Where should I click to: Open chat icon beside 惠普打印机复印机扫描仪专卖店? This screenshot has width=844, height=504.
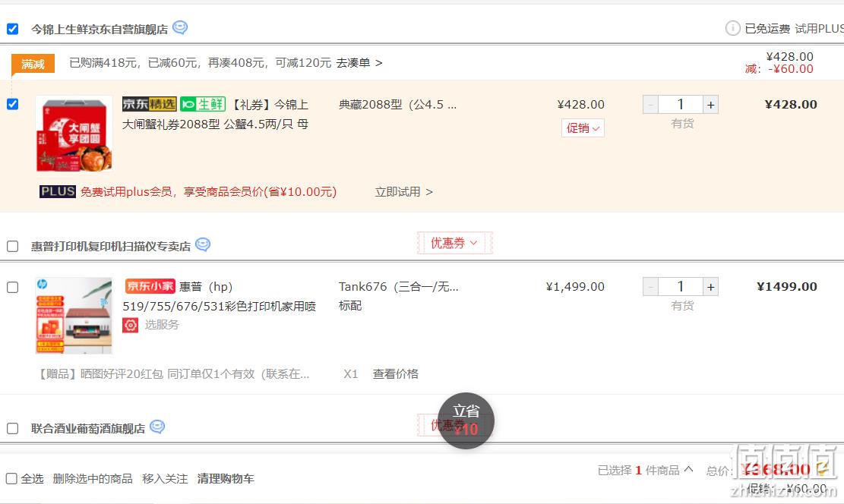[202, 244]
